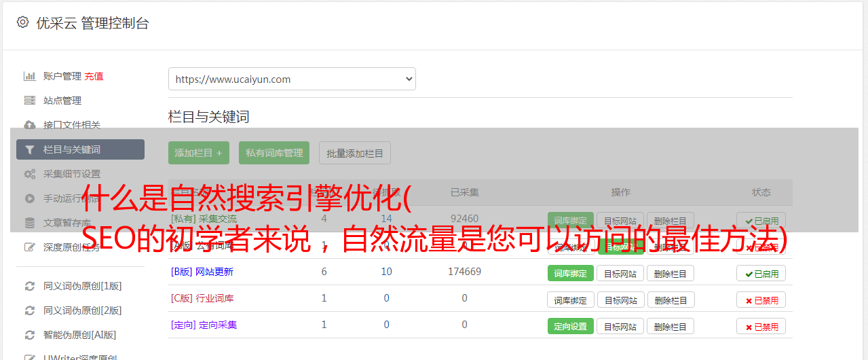The width and height of the screenshot is (868, 360).
Task: Click 定向设置 in the 定向采集 row
Action: point(571,326)
